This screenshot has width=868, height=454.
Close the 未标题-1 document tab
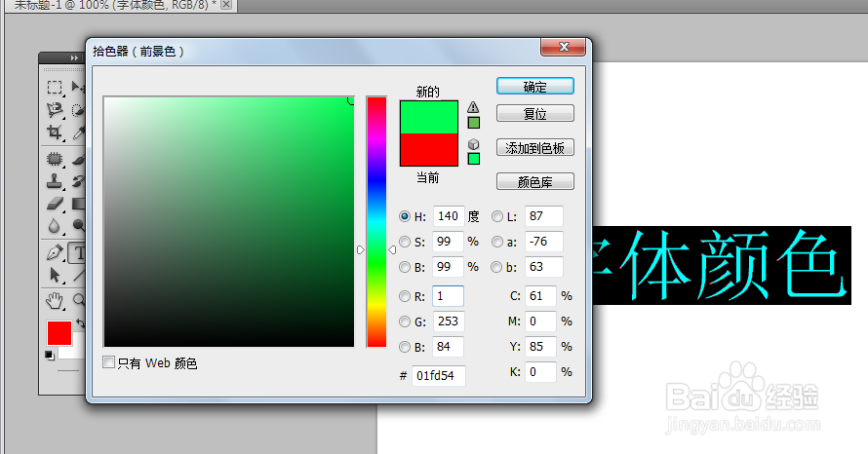(x=226, y=5)
